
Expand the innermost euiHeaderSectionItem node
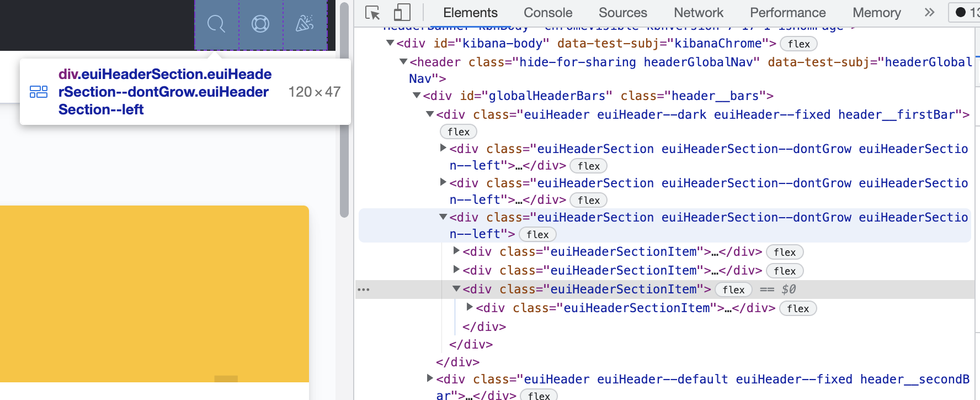pyautogui.click(x=470, y=307)
